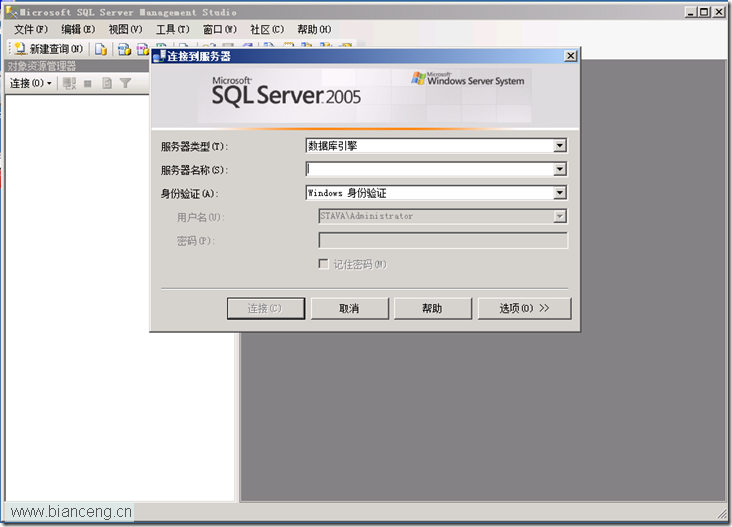This screenshot has height=527, width=732.
Task: Expand the 身份验证 dropdown arrow
Action: click(560, 193)
